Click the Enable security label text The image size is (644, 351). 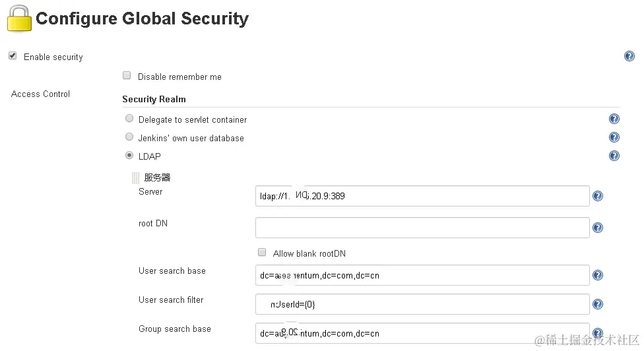(x=53, y=57)
